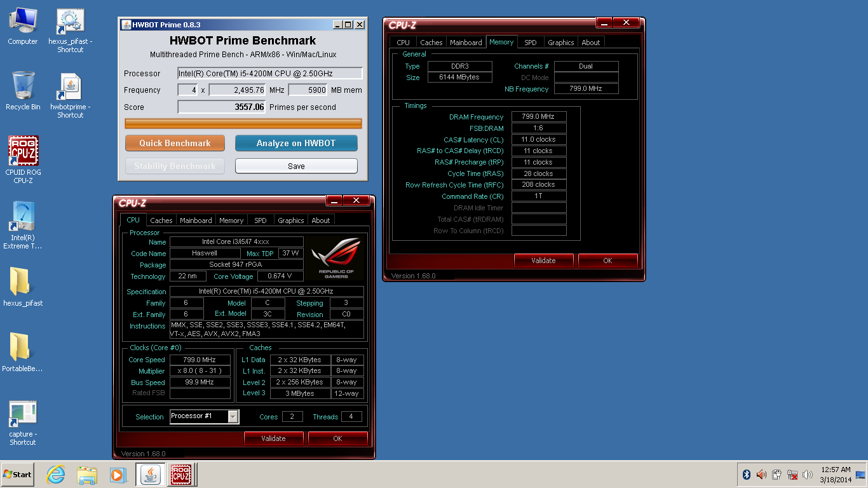This screenshot has width=868, height=488.
Task: Open hwbotprime shortcut on desktop
Action: coord(71,96)
